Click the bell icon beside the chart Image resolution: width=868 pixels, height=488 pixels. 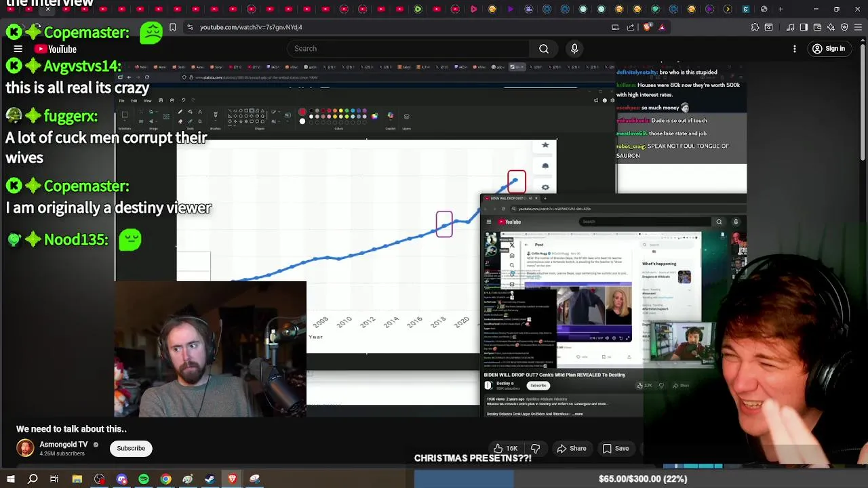coord(545,166)
